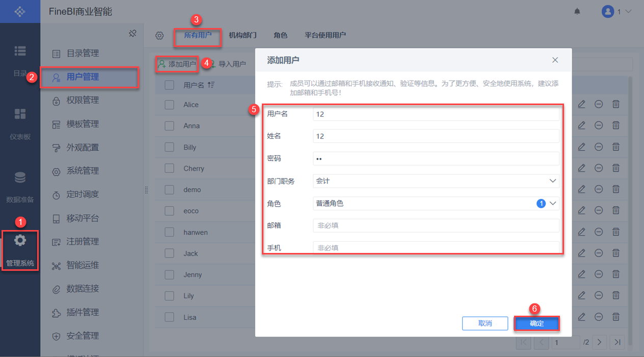Open the 数据准备 data preparation icon
The image size is (644, 357).
point(20,177)
